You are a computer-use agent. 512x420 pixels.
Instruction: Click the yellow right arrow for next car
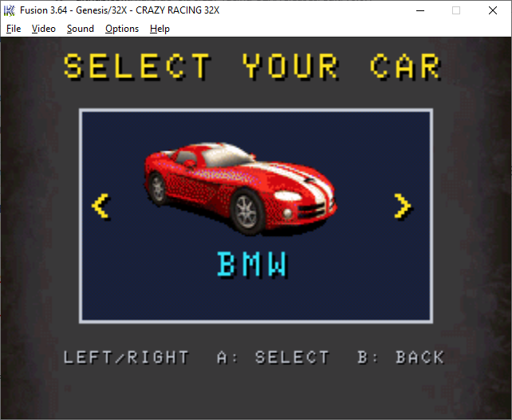pos(403,206)
